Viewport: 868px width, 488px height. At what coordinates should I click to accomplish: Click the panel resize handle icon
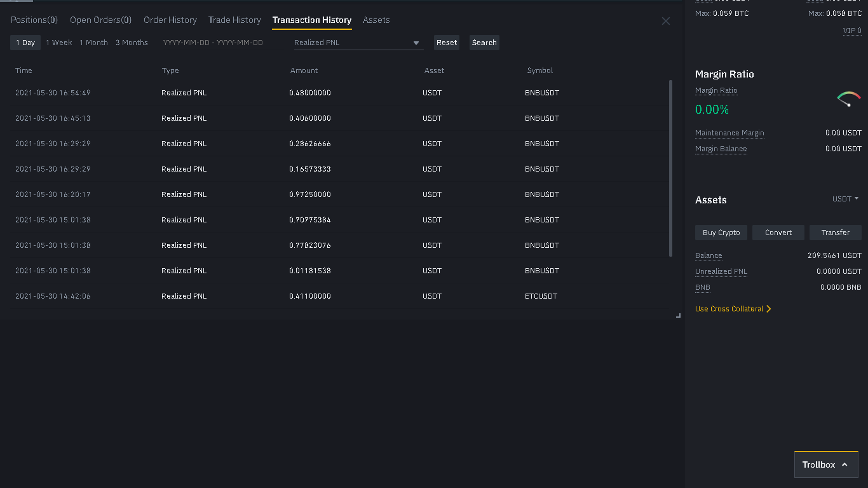point(679,315)
